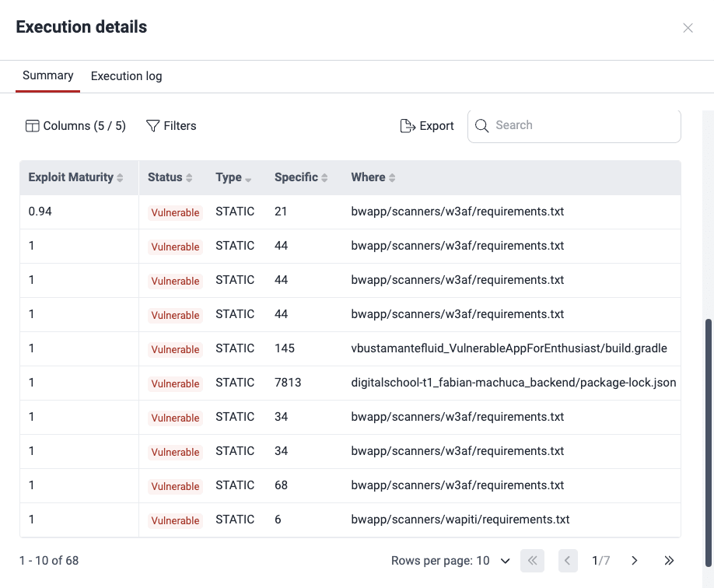
Task: Open the Filters panel
Action: pos(171,126)
